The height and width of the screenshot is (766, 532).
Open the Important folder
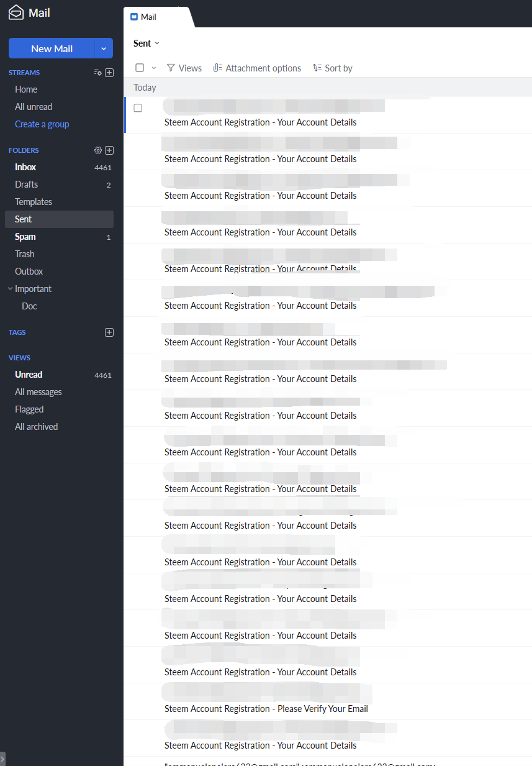coord(34,289)
